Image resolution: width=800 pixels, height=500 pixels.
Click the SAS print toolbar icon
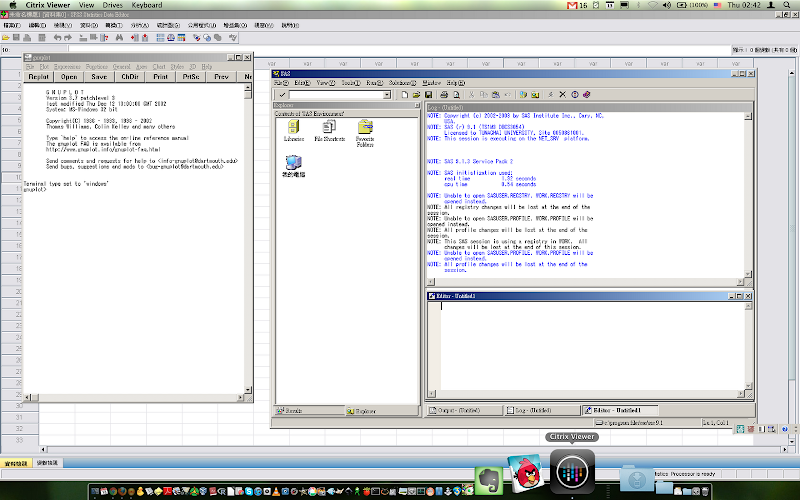[x=442, y=95]
